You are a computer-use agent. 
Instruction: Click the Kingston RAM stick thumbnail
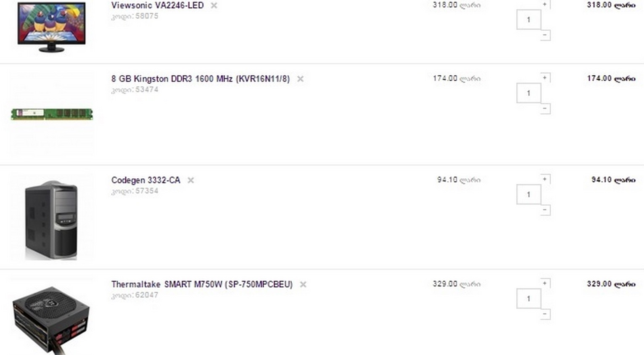(x=52, y=114)
